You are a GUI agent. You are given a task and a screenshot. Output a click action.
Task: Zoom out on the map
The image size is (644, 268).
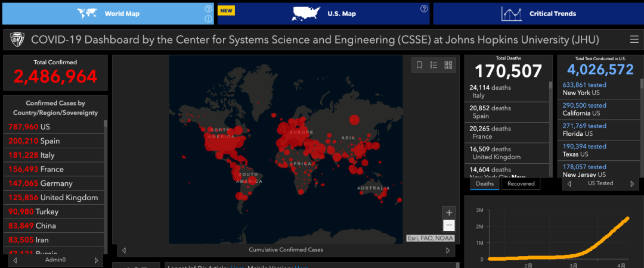click(x=449, y=225)
